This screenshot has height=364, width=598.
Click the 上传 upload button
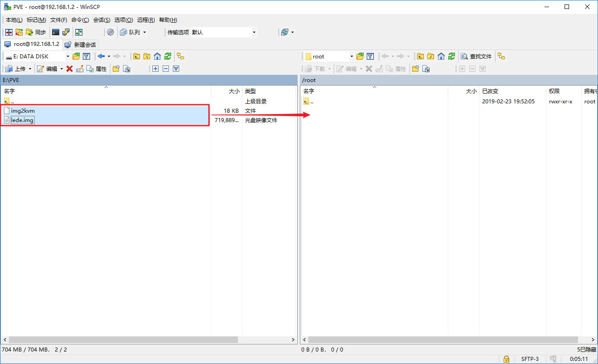coord(16,69)
